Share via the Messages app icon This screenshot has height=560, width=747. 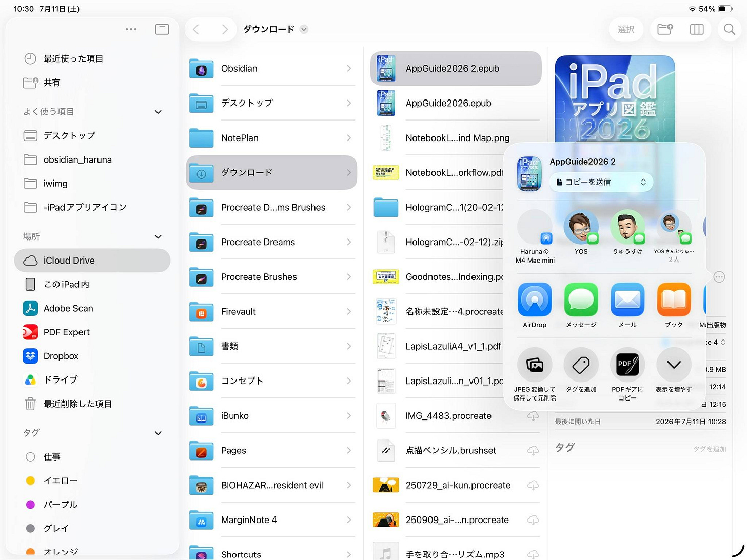point(581,299)
